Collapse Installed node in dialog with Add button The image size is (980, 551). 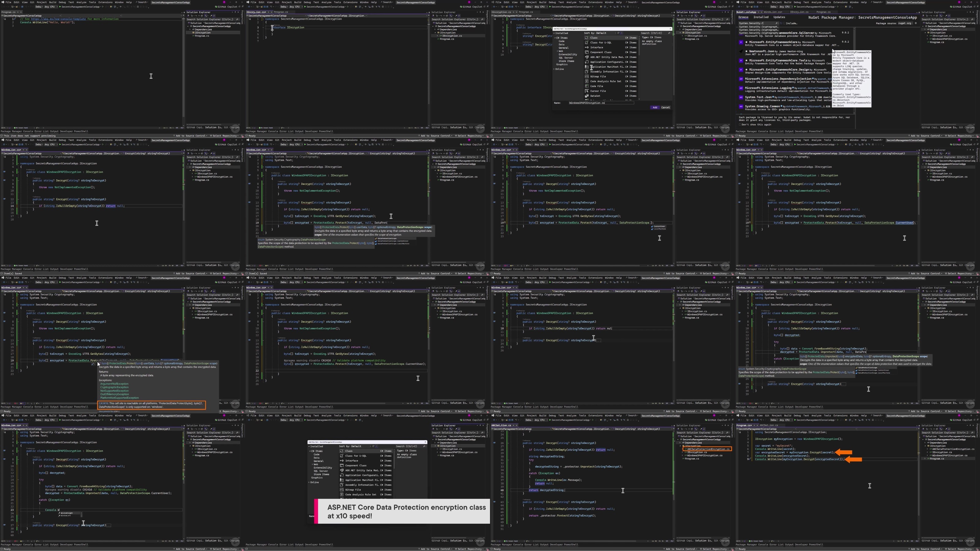pos(554,33)
